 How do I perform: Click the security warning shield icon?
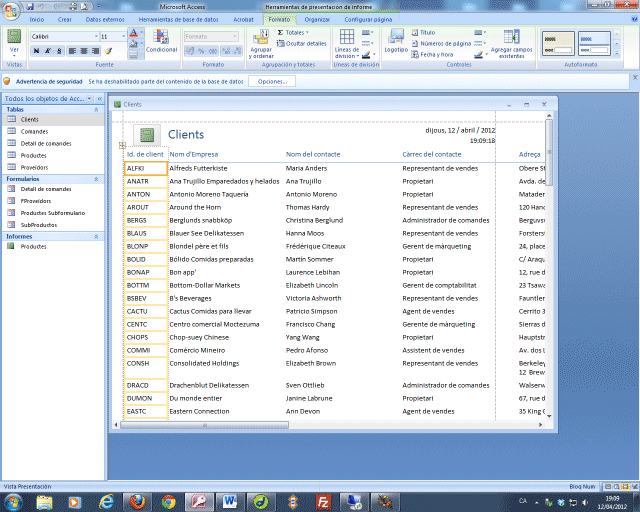[x=7, y=81]
